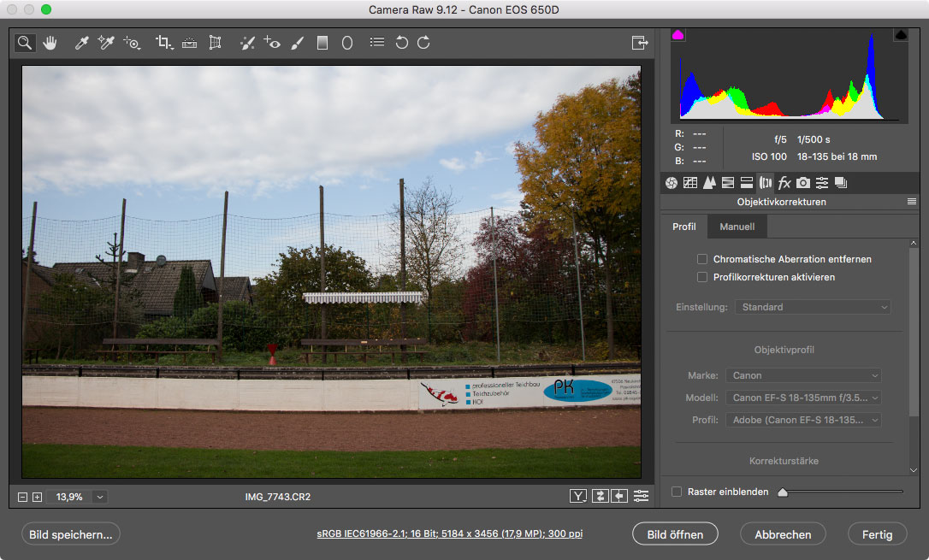Toggle highlight clipping warning in histogram

(x=901, y=35)
